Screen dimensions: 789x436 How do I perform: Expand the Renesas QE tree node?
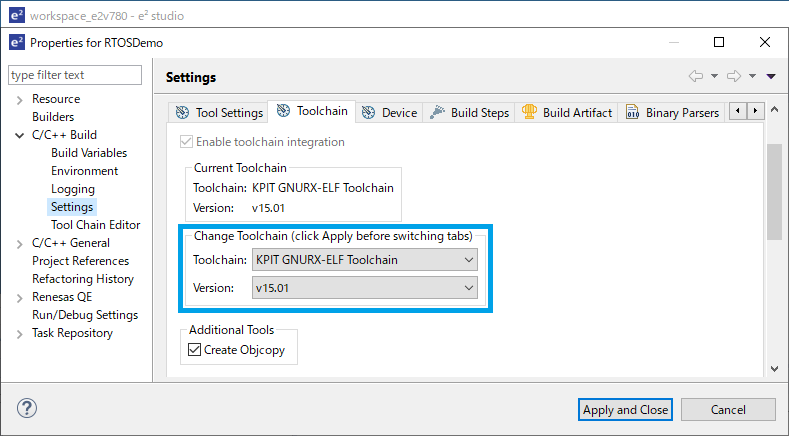coord(20,298)
